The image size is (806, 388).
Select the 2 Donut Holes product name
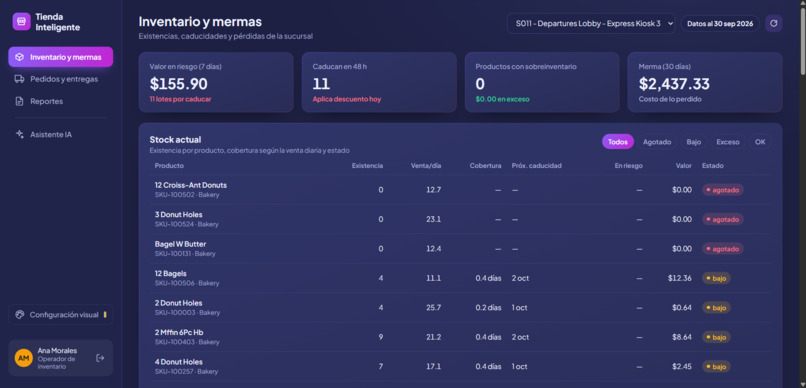point(178,303)
